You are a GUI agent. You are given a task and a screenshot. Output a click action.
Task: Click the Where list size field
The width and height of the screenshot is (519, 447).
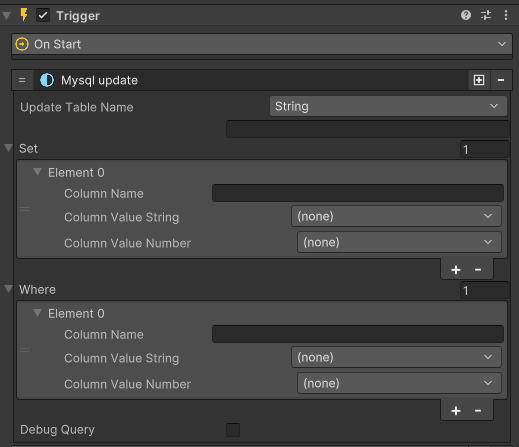pos(484,290)
